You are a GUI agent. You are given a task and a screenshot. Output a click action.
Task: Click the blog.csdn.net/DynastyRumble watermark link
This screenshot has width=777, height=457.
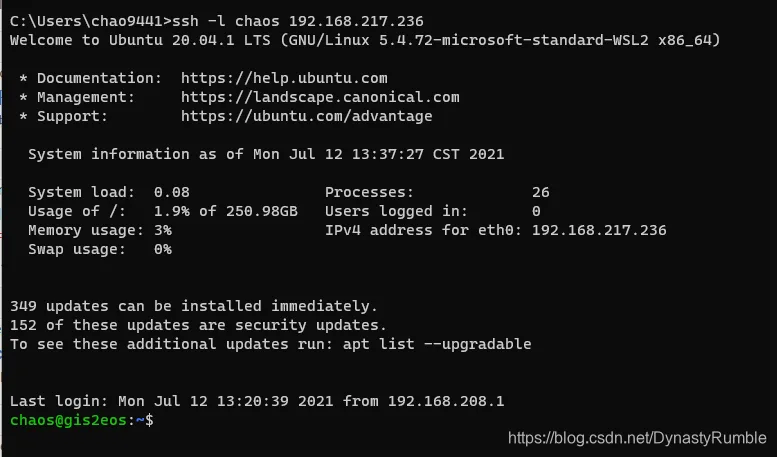pos(637,438)
